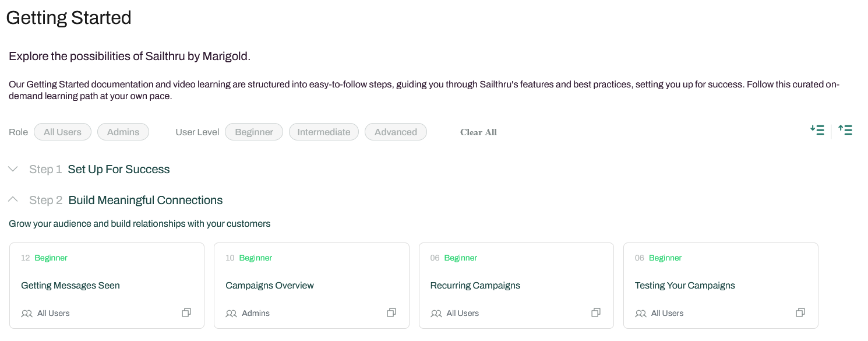
Task: Open Step 1 Set Up For Success heading
Action: (x=119, y=170)
